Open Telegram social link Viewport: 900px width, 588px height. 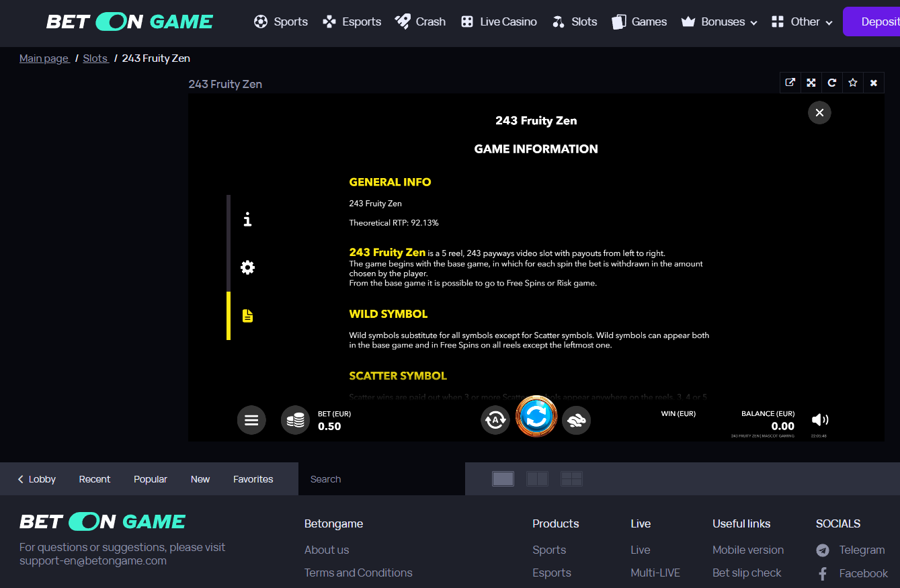(x=862, y=550)
